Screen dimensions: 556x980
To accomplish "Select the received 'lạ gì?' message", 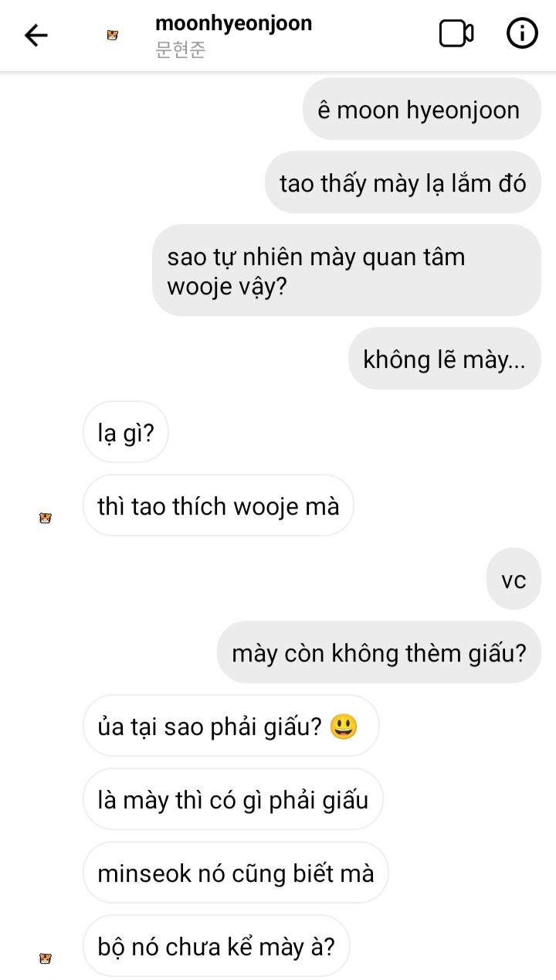I will (x=126, y=432).
